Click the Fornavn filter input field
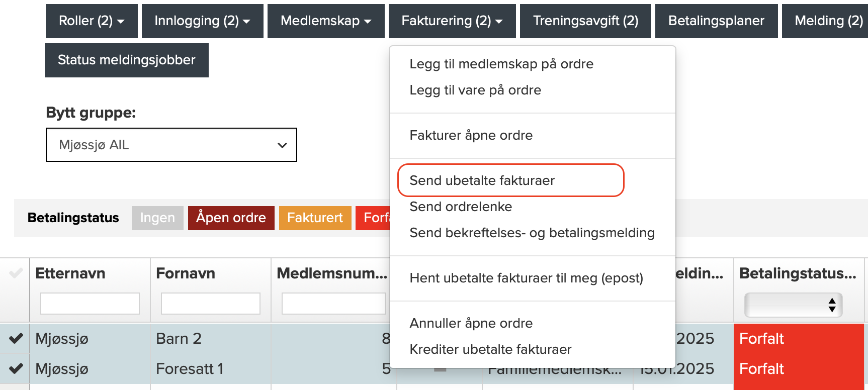The image size is (868, 390). pos(211,304)
